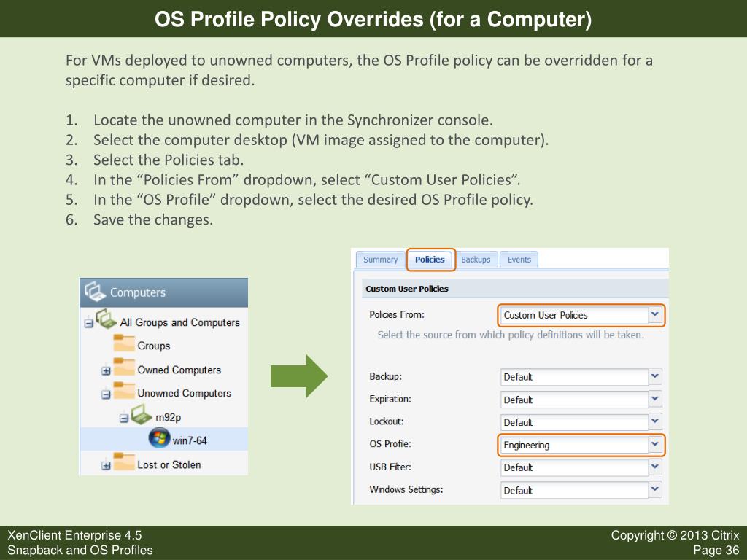
Task: Expand the Owned Computers node
Action: coord(106,370)
